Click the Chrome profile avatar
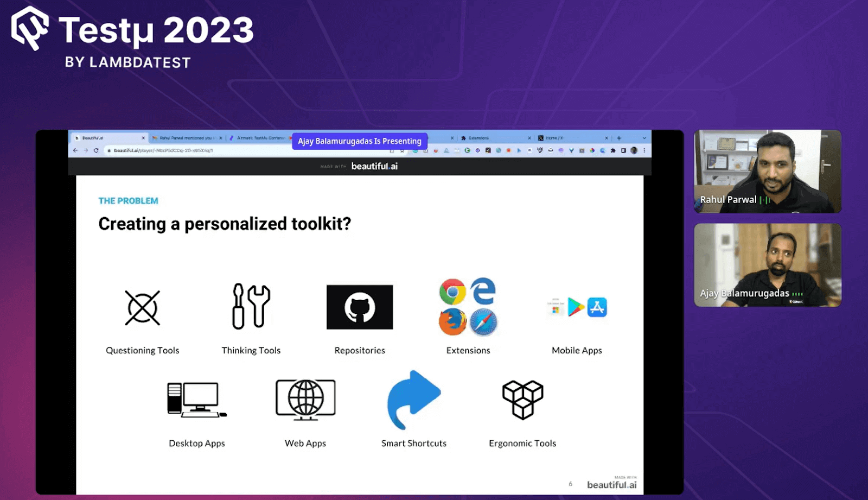Screen dimensions: 868x500 [x=634, y=150]
